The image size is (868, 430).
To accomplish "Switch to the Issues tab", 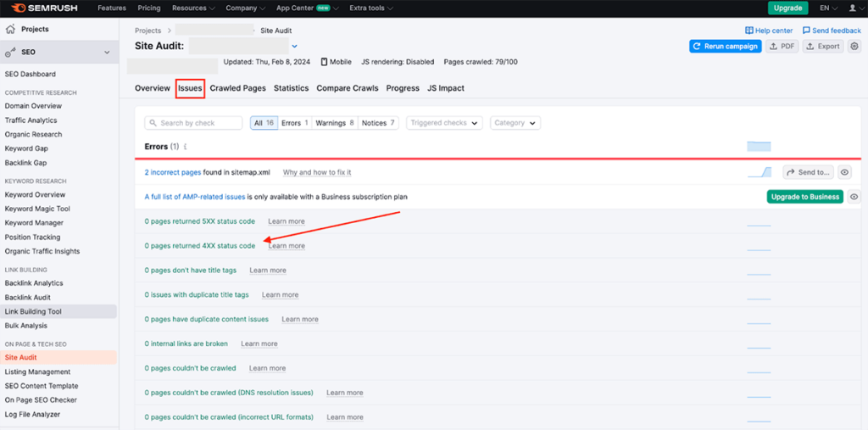I will point(190,88).
